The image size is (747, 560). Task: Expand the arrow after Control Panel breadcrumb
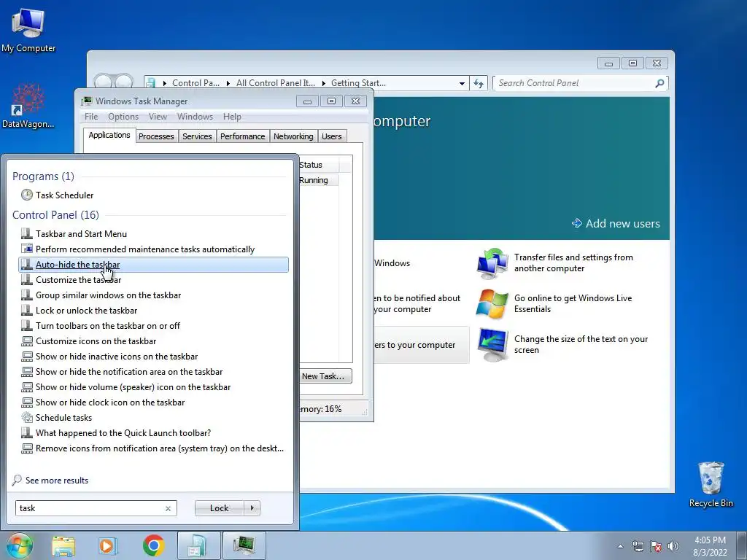(228, 83)
